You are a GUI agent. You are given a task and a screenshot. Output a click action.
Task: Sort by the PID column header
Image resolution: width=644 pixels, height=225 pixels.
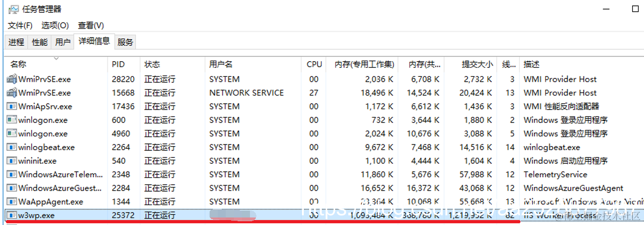(x=124, y=64)
